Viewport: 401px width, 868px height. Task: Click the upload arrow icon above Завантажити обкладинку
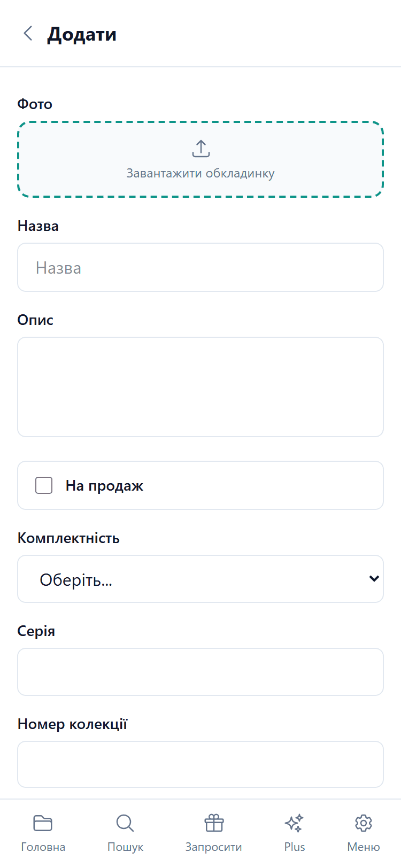point(200,148)
